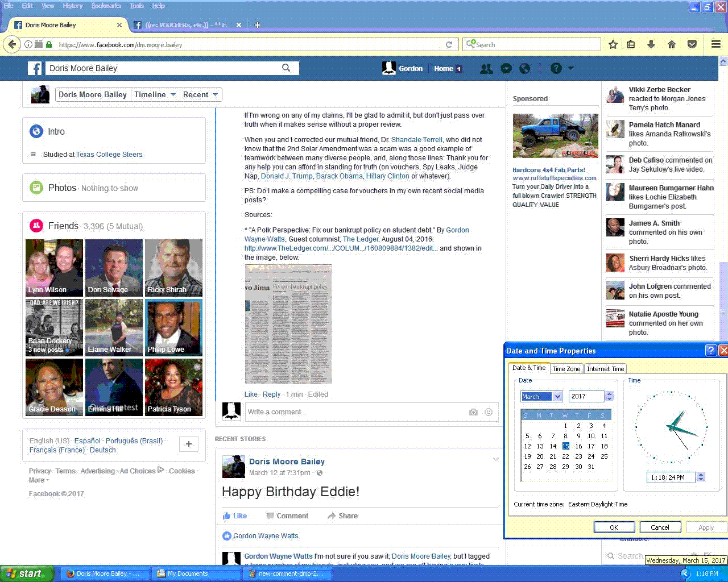Click Firefox bookmark star icon
Viewport: 728px width, 582px height.
tap(613, 44)
